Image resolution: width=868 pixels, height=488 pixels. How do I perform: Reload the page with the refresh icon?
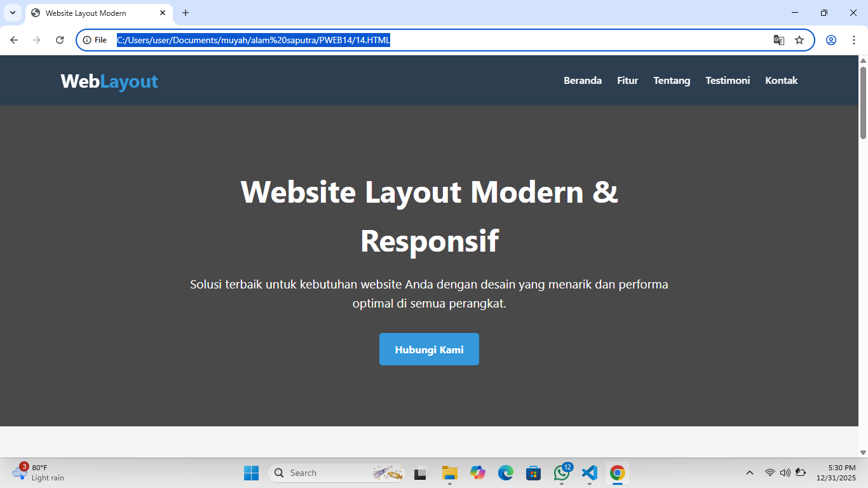tap(60, 40)
